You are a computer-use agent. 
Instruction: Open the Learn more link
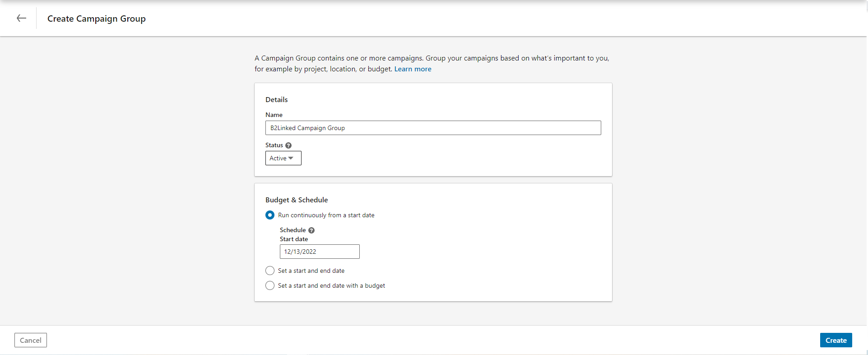click(x=413, y=69)
